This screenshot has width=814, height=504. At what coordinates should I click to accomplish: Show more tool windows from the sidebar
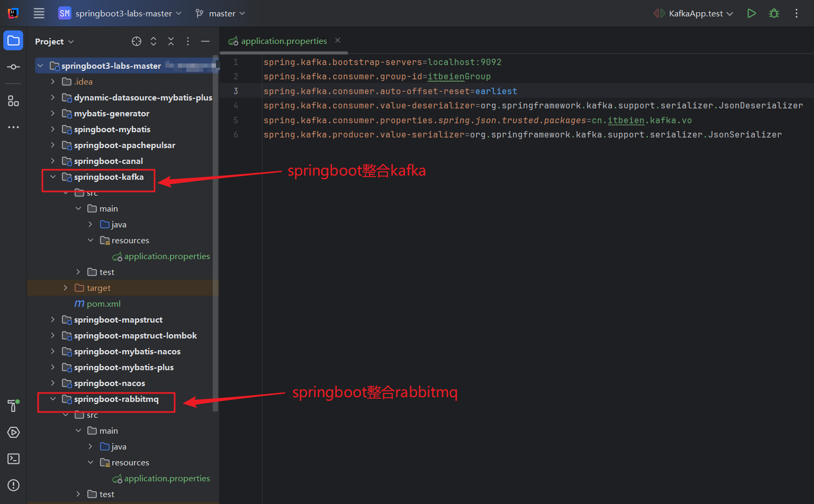[x=13, y=127]
